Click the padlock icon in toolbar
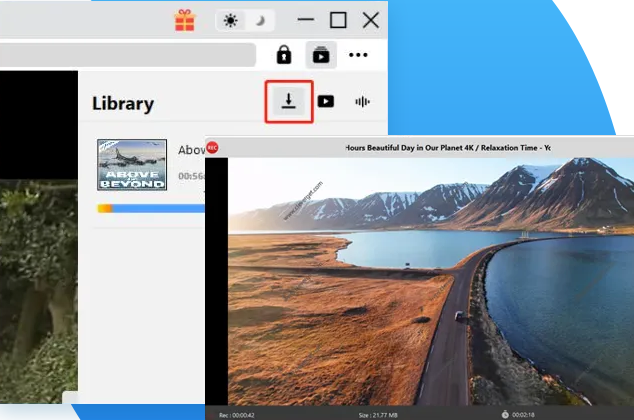 point(284,55)
